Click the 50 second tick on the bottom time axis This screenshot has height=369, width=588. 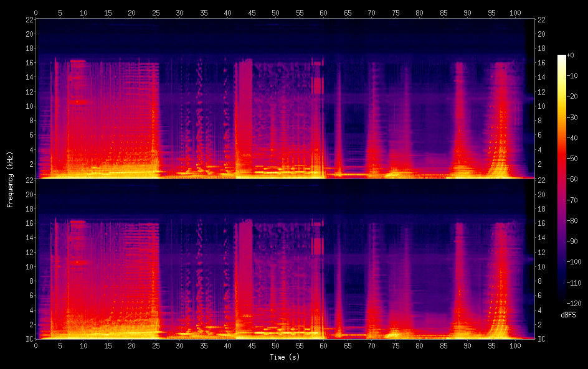[x=275, y=345]
